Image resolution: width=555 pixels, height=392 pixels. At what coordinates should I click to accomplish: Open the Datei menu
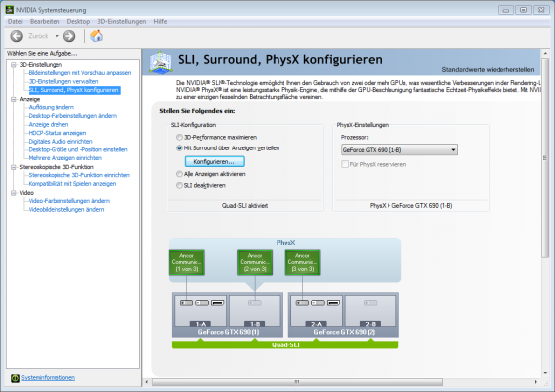click(15, 21)
